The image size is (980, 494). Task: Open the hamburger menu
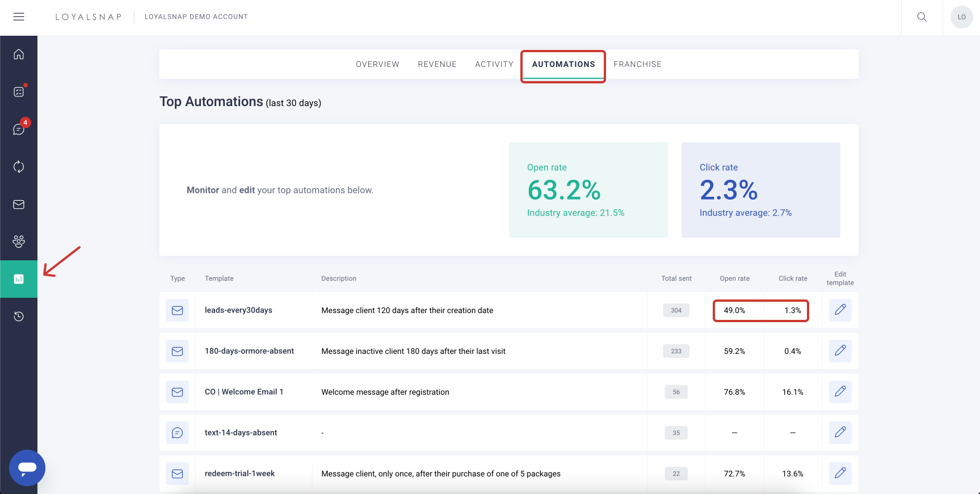tap(19, 17)
